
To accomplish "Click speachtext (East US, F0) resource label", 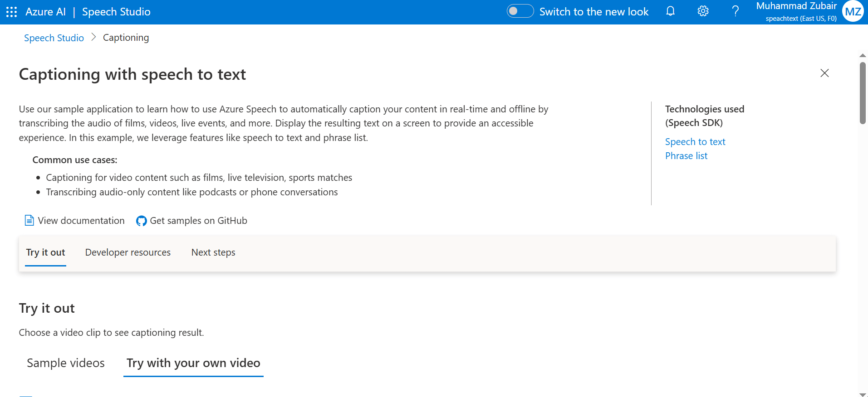I will (801, 19).
